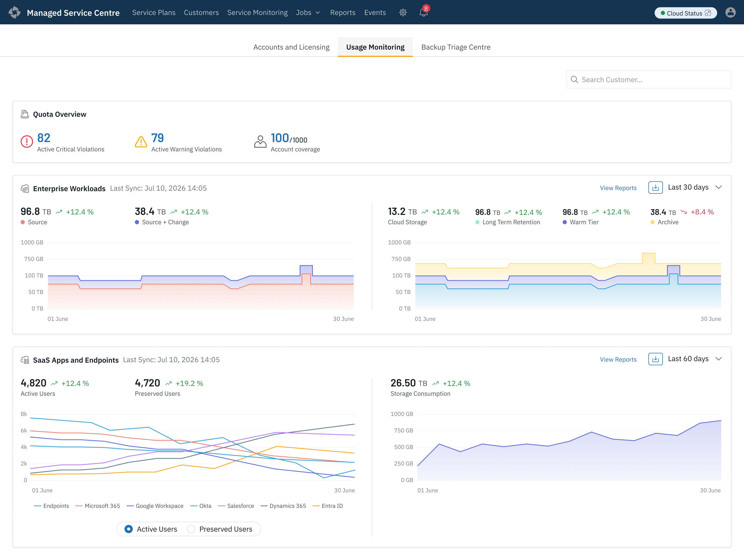The image size is (744, 560).
Task: Toggle Entra ID series in legend
Action: coord(328,506)
